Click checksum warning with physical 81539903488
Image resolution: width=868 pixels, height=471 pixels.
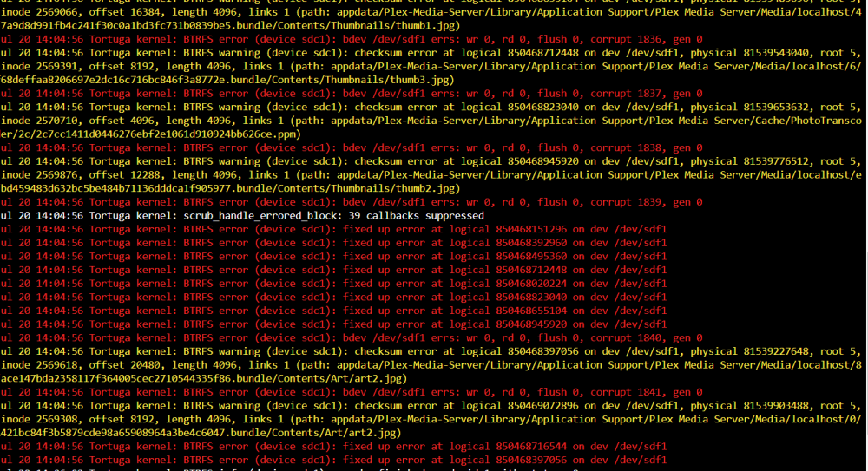[431, 406]
